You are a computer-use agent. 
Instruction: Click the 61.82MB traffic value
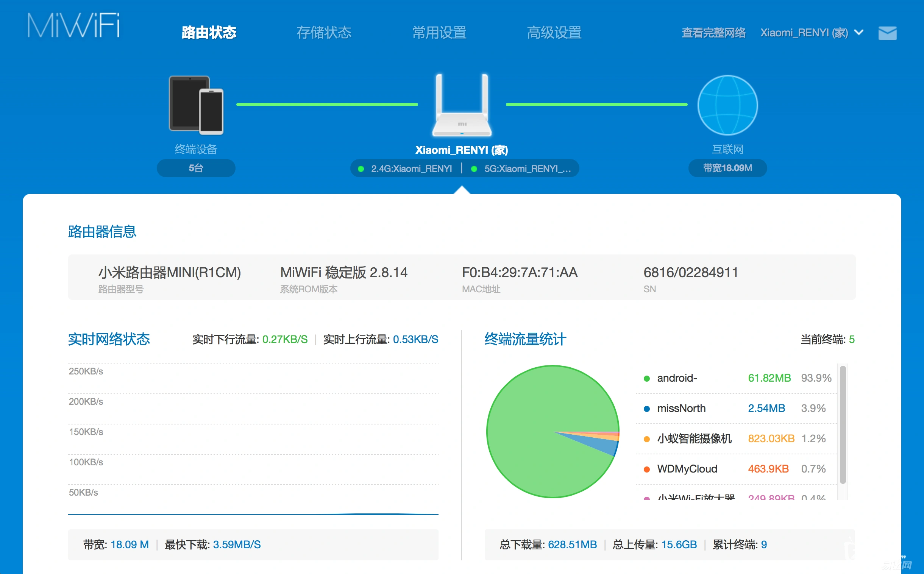pyautogui.click(x=769, y=378)
